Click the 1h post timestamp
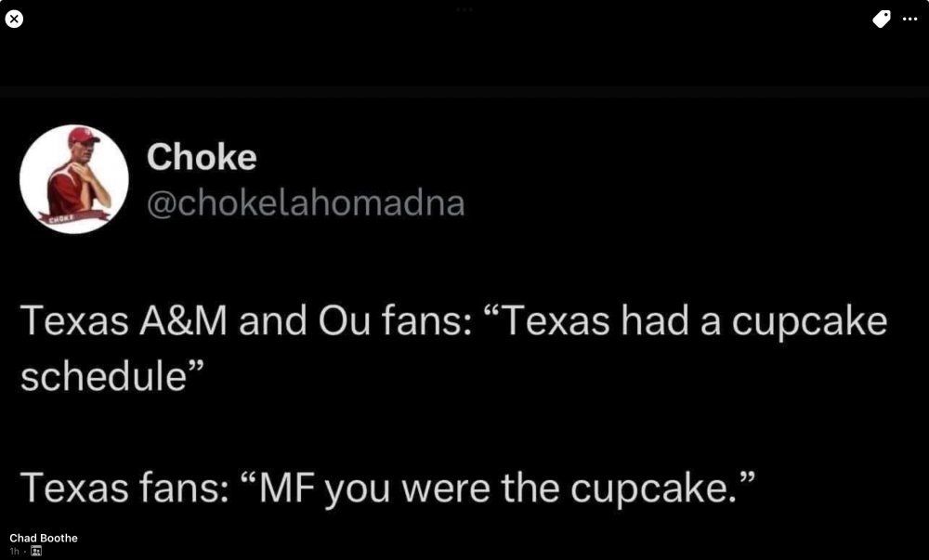The image size is (929, 560). click(x=15, y=551)
